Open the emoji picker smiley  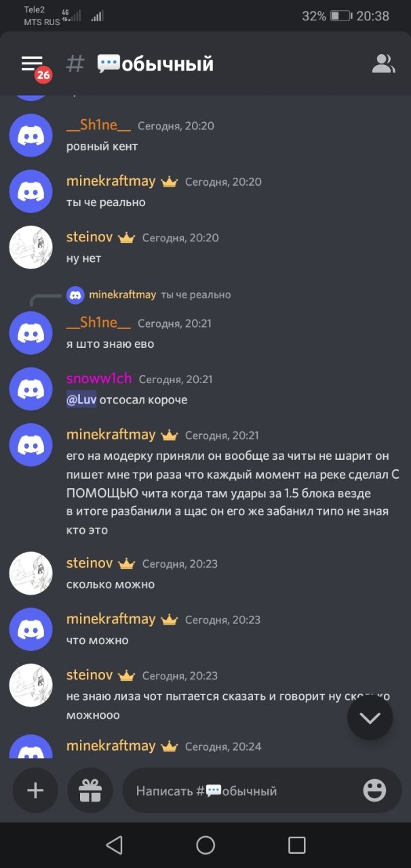[374, 790]
